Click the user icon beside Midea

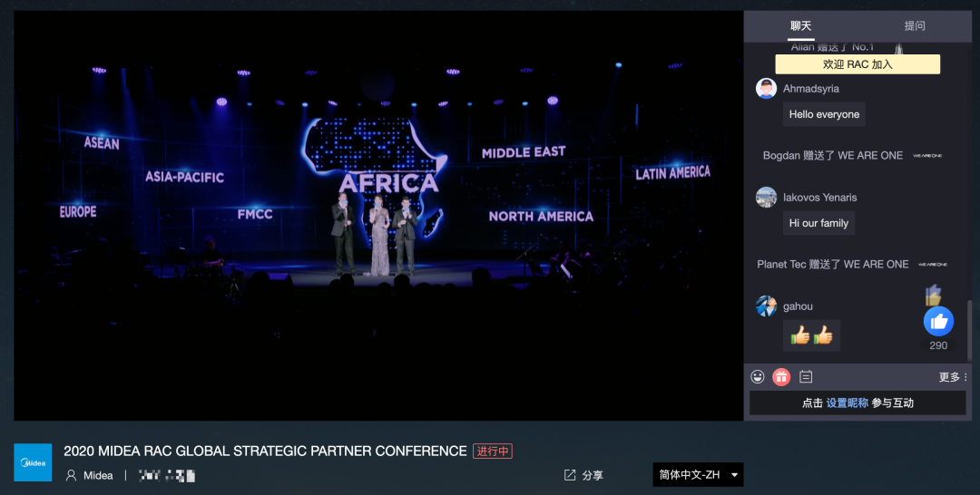(x=71, y=475)
